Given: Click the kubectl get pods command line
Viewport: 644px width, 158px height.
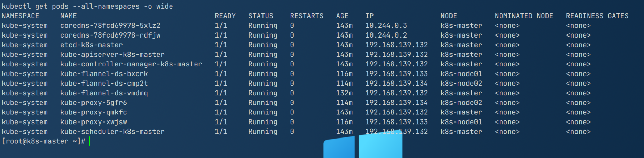Looking at the screenshot, I should point(87,6).
